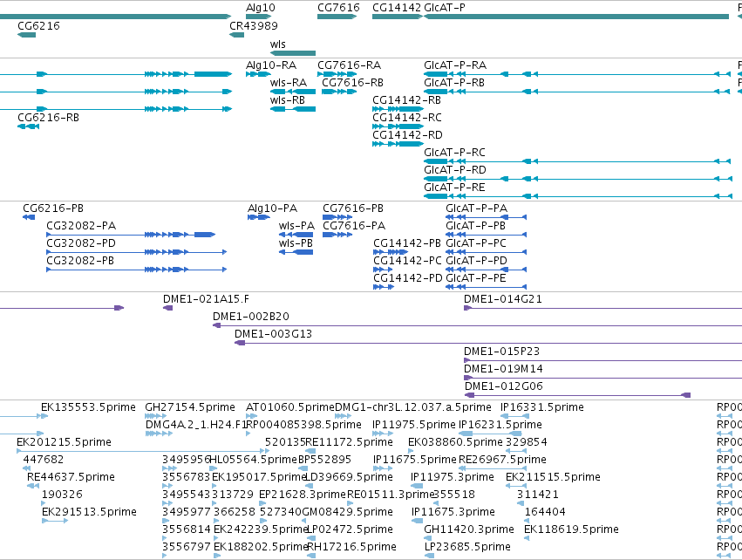The width and height of the screenshot is (742, 560).
Task: Select the CG7616-RA transcript label
Action: click(x=350, y=65)
